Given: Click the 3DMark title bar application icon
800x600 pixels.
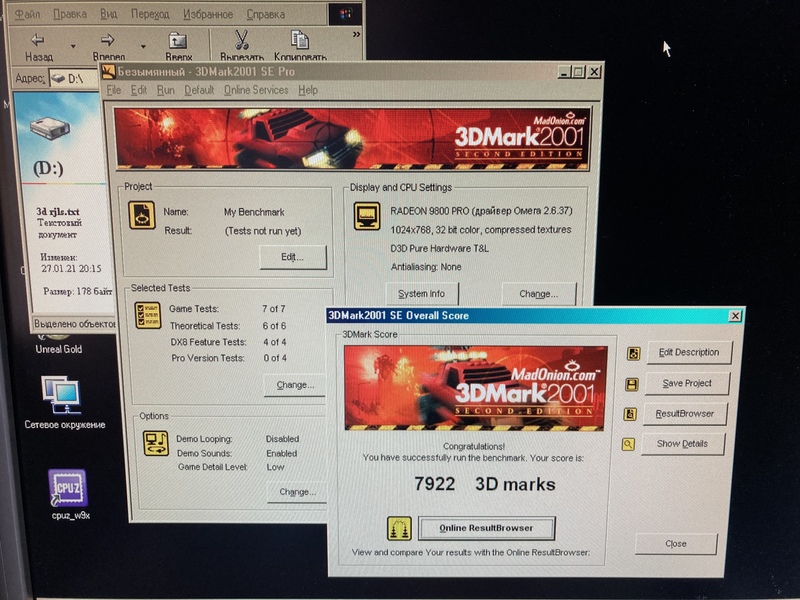Looking at the screenshot, I should 108,71.
